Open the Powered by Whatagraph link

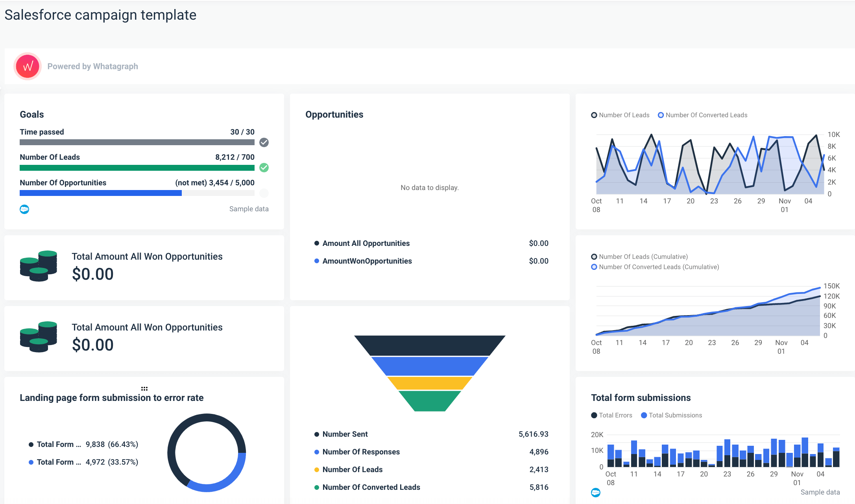click(x=93, y=66)
